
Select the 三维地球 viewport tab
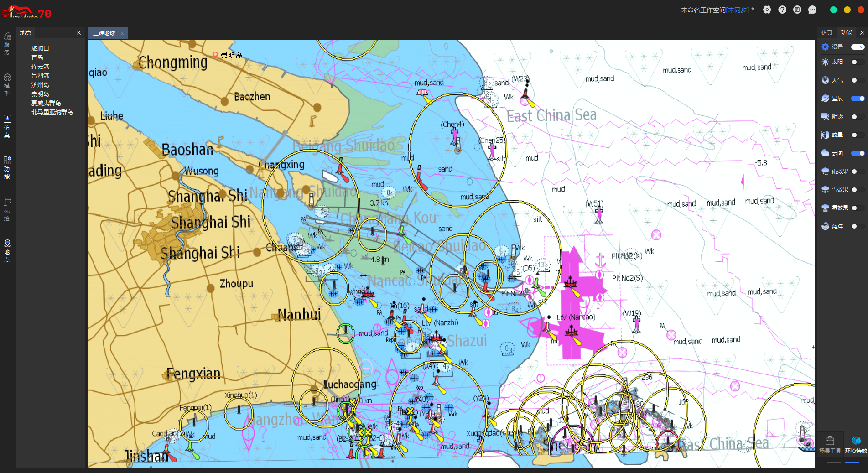click(x=104, y=33)
